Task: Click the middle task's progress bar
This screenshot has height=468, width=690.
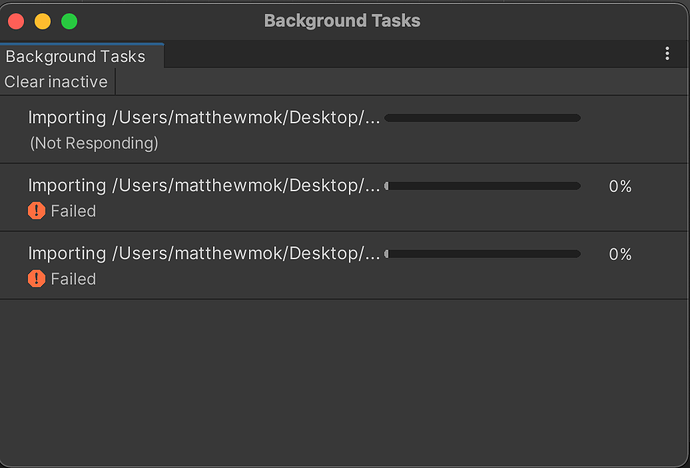Action: coord(482,186)
